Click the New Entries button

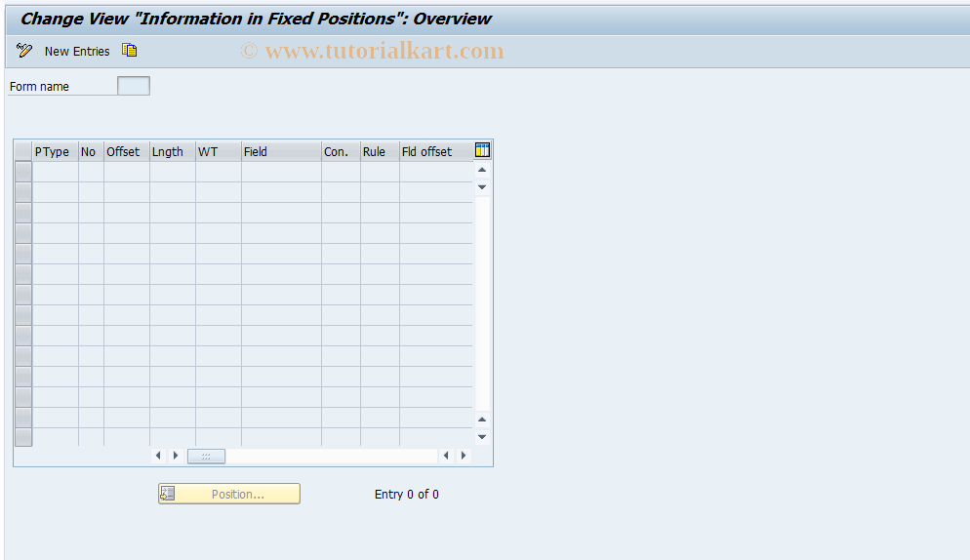pyautogui.click(x=77, y=52)
